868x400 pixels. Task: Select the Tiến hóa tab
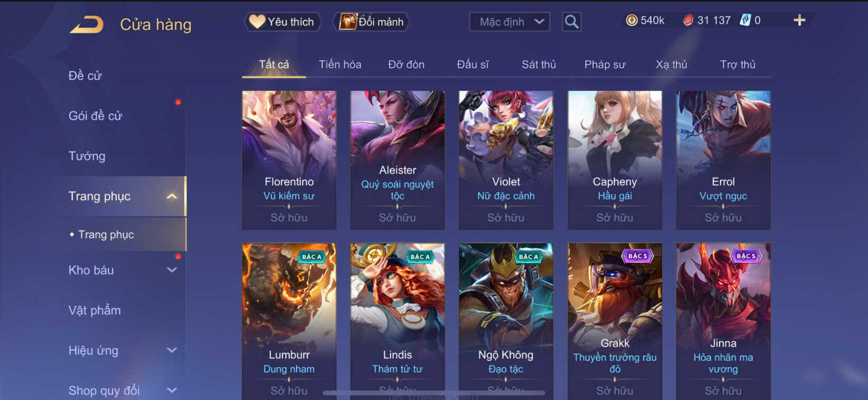340,64
